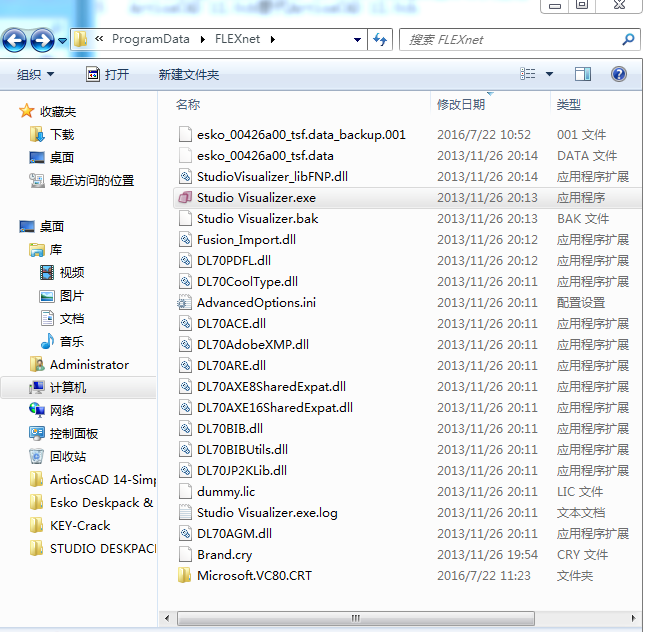
Task: Select the Studio Visualizer.exe file
Action: point(256,198)
